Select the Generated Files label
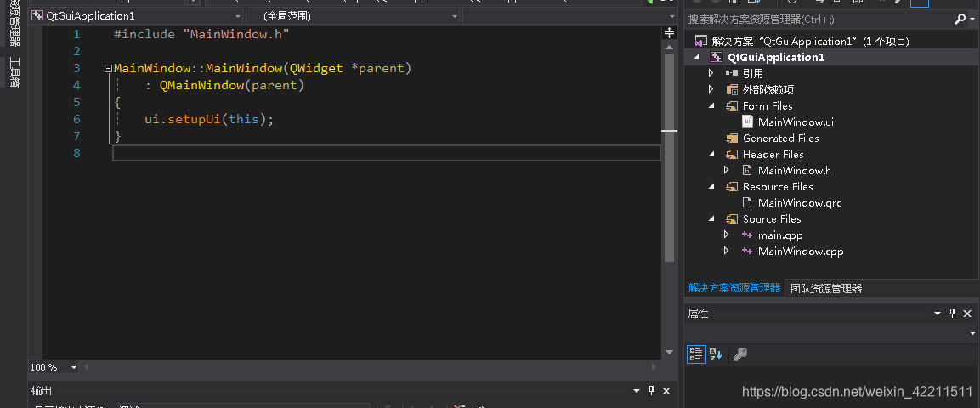This screenshot has width=980, height=408. [780, 139]
